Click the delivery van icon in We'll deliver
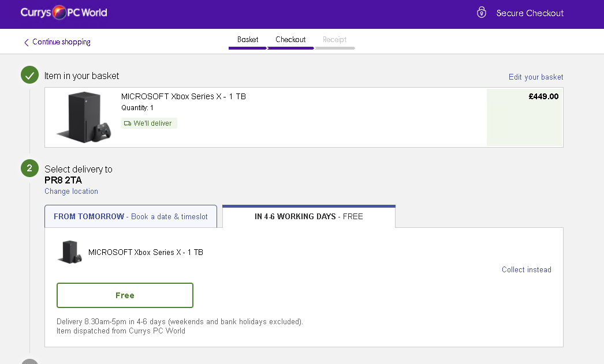604x364 pixels. click(x=128, y=123)
